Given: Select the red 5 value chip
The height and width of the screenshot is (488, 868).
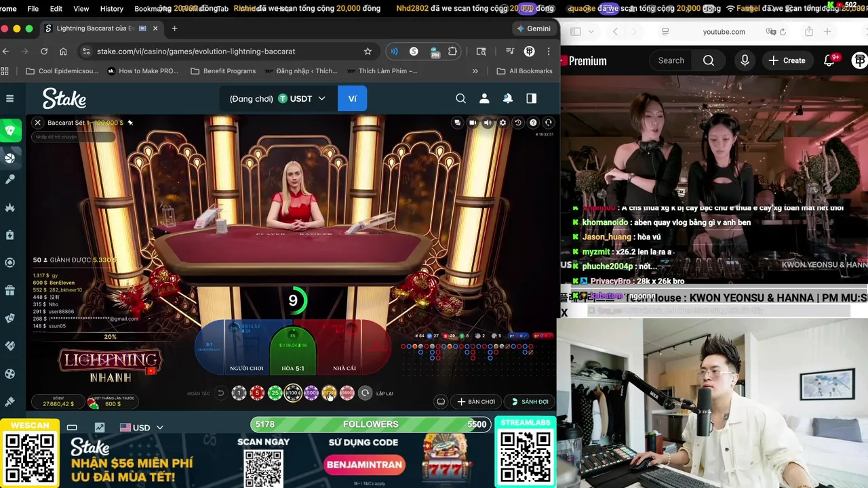Looking at the screenshot, I should 257,393.
